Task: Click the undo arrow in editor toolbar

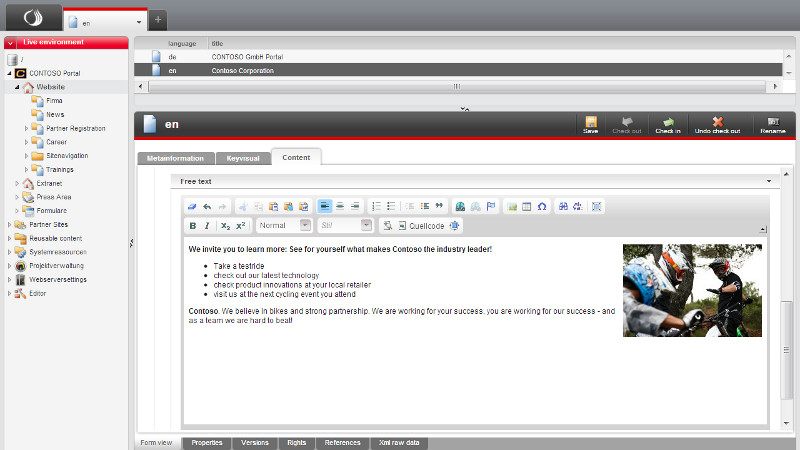Action: tap(207, 206)
